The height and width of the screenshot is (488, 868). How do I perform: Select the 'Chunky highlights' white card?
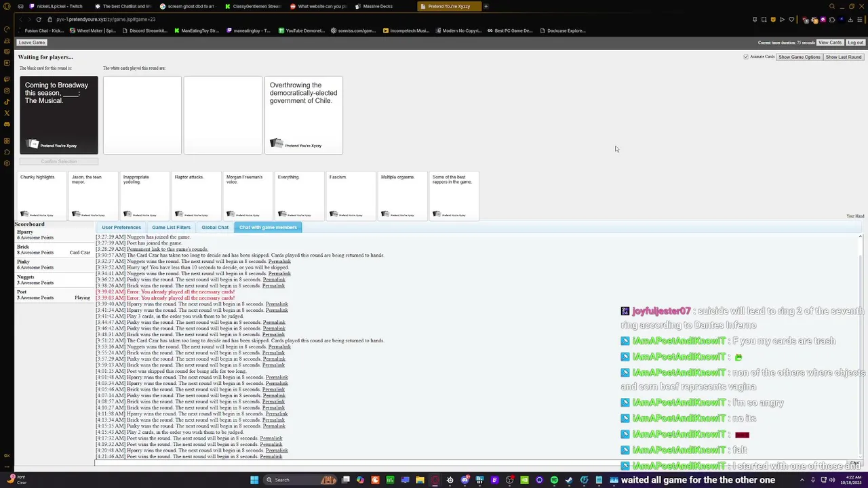pyautogui.click(x=41, y=196)
